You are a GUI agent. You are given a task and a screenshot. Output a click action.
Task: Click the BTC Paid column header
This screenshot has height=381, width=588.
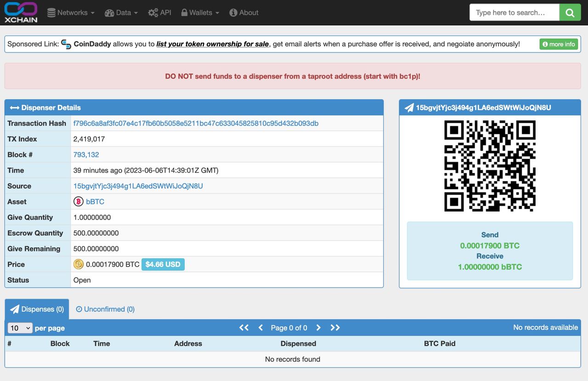[440, 343]
